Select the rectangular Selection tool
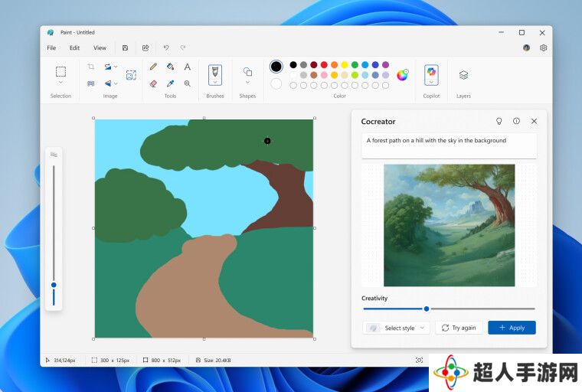This screenshot has width=582, height=392. tap(60, 71)
